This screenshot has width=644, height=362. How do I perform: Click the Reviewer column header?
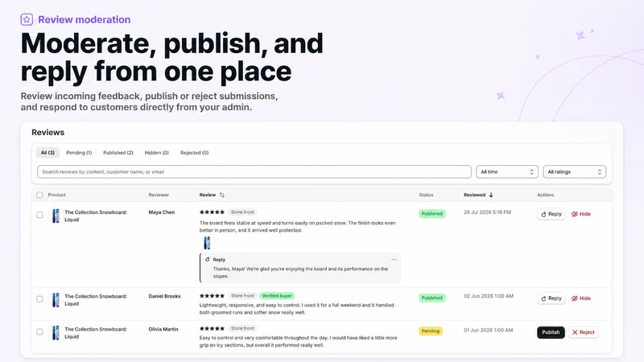159,195
